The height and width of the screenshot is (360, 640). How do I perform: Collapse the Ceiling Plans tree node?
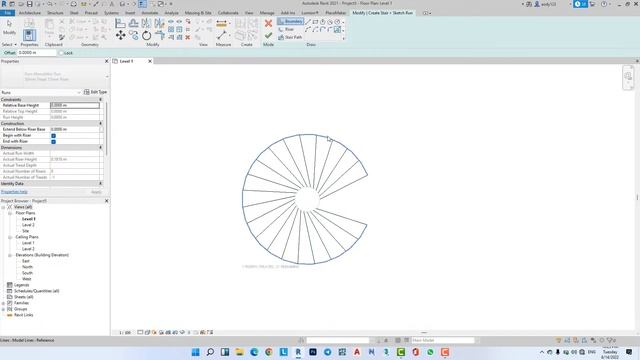click(x=10, y=237)
